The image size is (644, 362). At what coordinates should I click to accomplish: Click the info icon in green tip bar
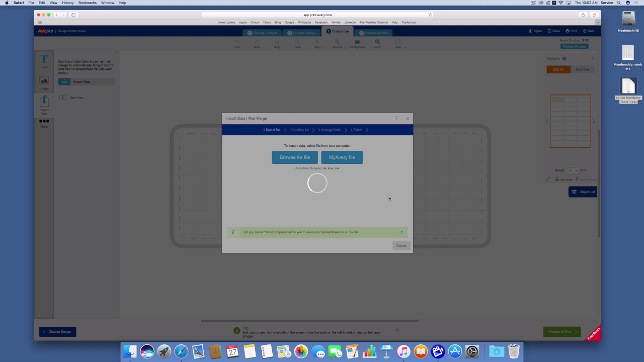coord(233,232)
